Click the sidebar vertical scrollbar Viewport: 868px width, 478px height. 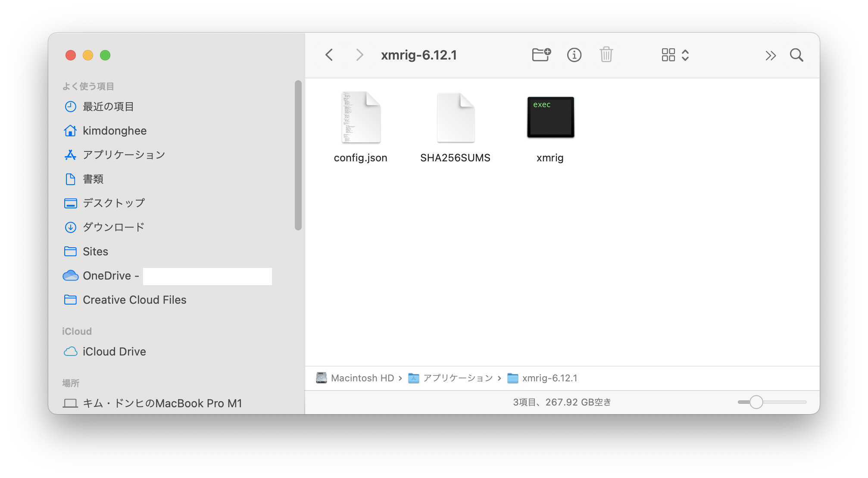tap(298, 155)
